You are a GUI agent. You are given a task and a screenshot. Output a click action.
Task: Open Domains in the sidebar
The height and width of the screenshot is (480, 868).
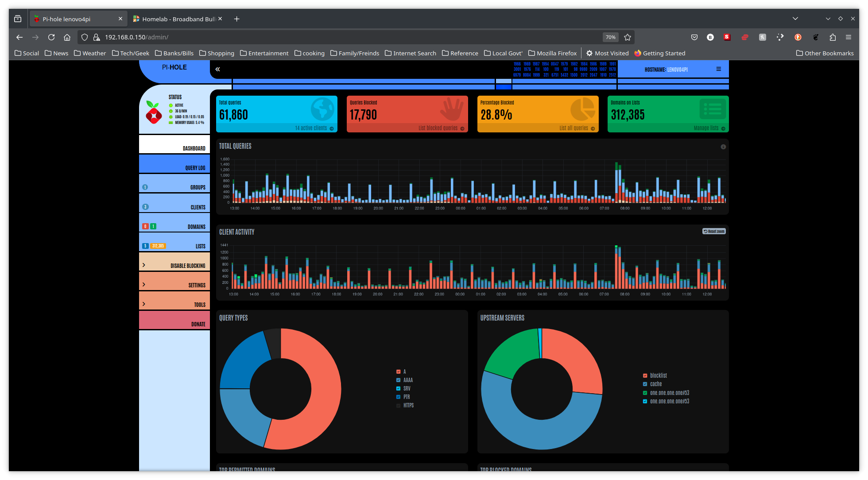pos(174,223)
